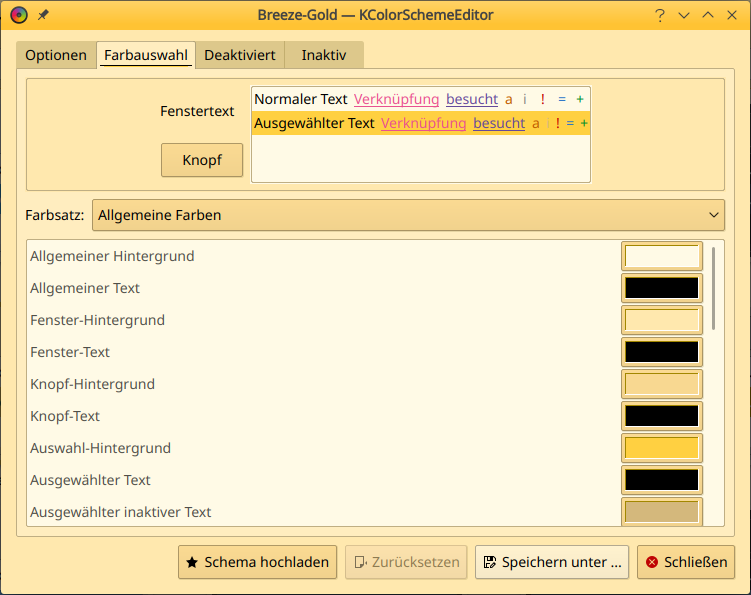Viewport: 751px width, 595px height.
Task: Switch to the Optionen tab
Action: click(56, 55)
